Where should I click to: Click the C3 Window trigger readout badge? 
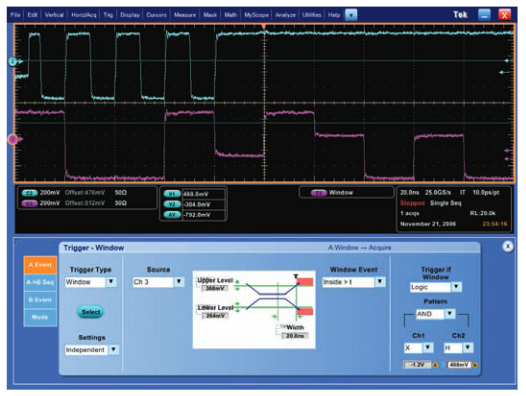[x=319, y=193]
